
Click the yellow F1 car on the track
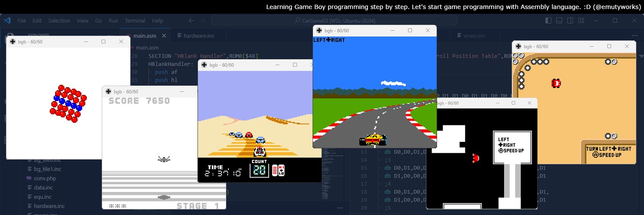373,139
